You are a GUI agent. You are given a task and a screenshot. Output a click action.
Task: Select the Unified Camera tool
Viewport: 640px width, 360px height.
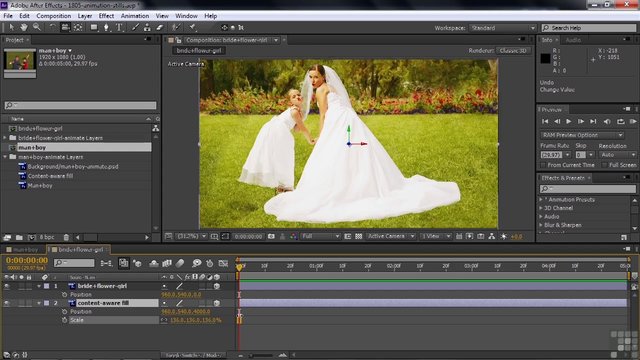coord(65,27)
